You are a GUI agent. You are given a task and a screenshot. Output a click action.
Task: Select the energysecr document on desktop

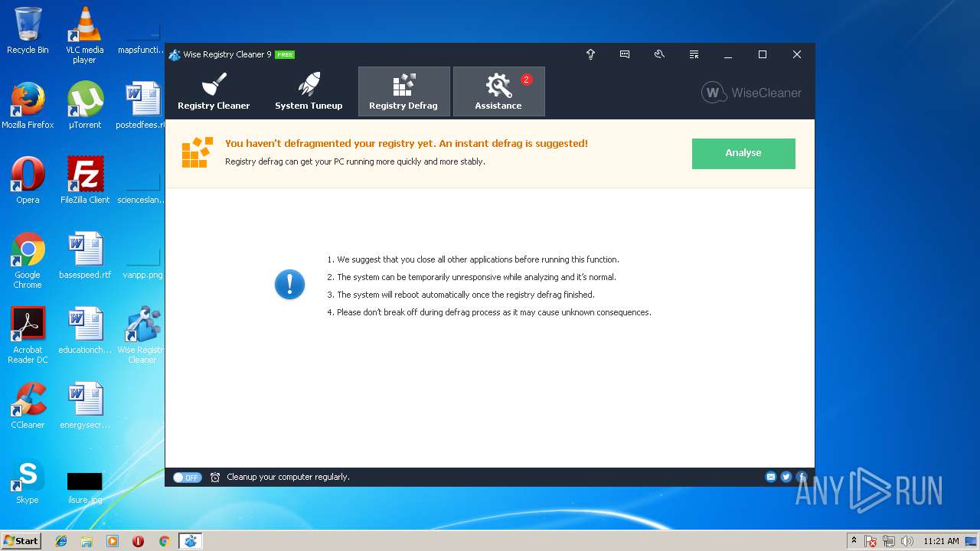84,406
